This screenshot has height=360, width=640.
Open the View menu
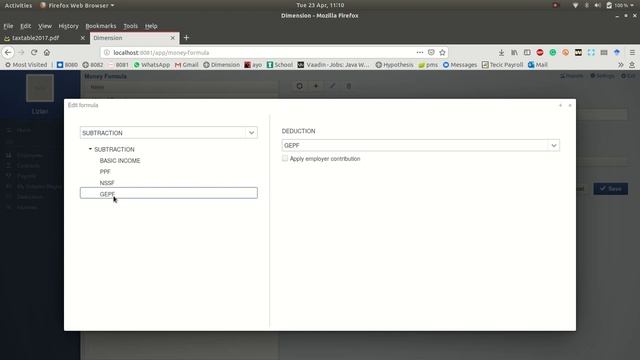(44, 26)
